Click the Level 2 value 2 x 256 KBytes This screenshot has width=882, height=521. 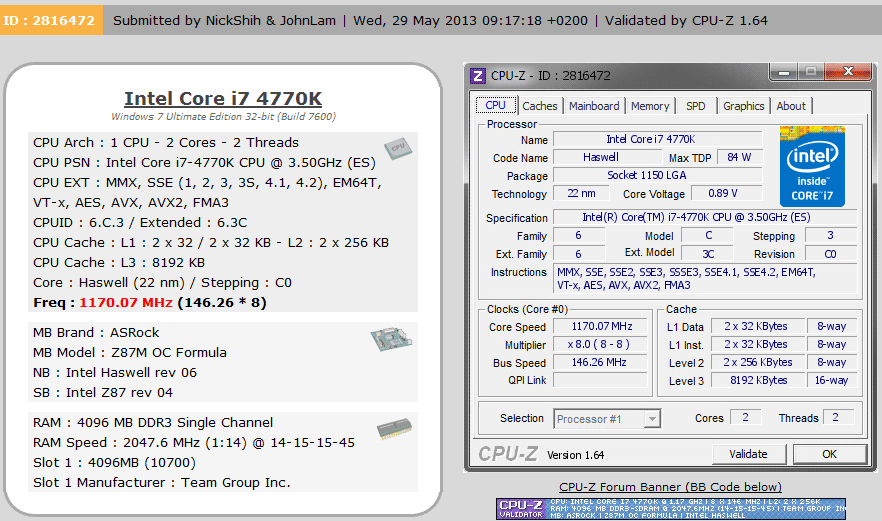pos(757,362)
